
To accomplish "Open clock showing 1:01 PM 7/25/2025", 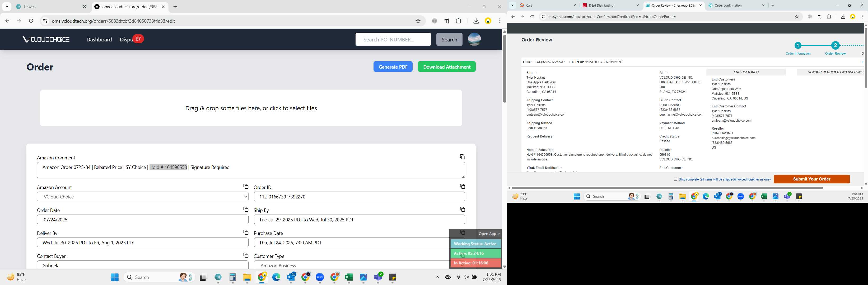I will pos(491,277).
